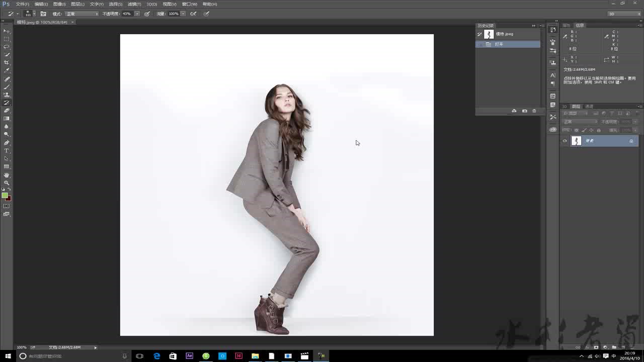Select the Healing Brush tool

7,79
